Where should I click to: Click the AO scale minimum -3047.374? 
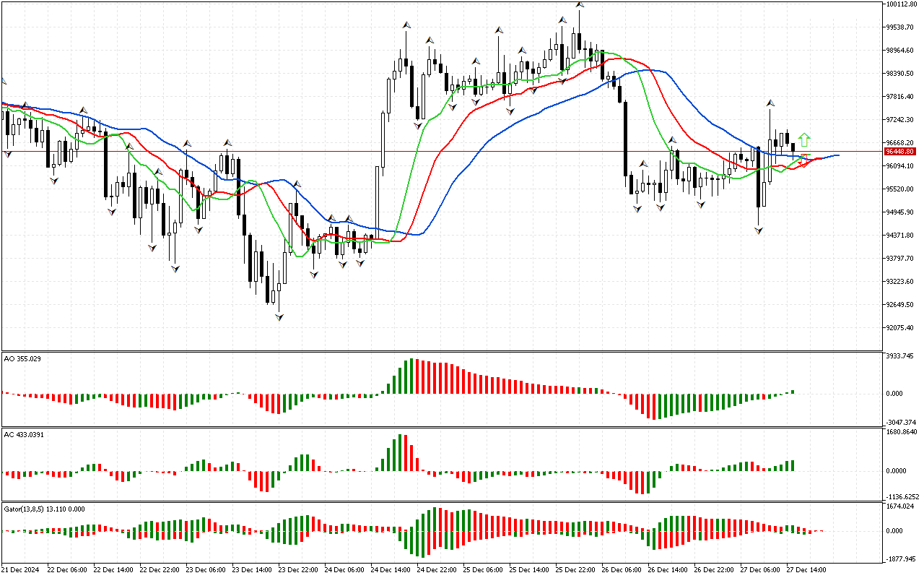pos(900,422)
